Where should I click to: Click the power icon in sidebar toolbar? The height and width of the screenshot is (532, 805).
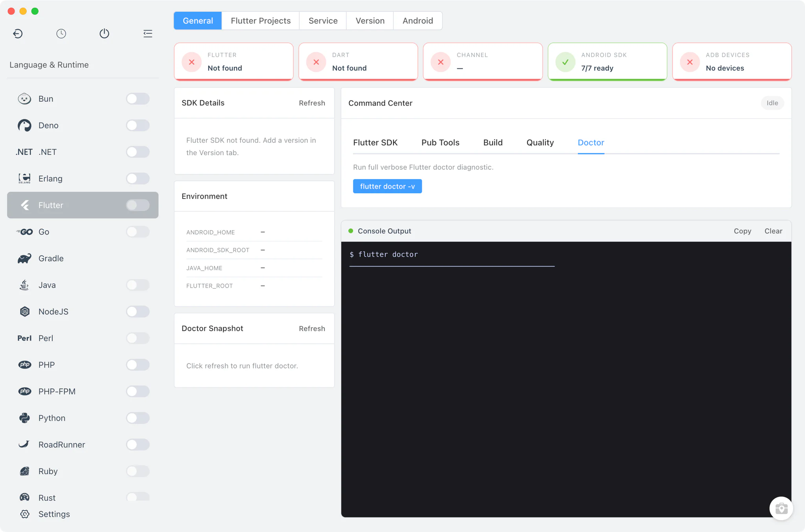pos(104,34)
